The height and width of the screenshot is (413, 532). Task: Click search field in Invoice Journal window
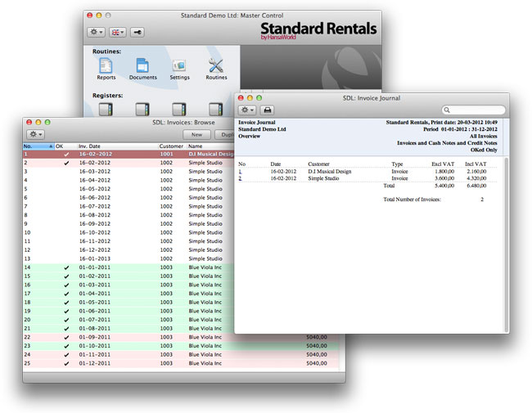click(474, 110)
